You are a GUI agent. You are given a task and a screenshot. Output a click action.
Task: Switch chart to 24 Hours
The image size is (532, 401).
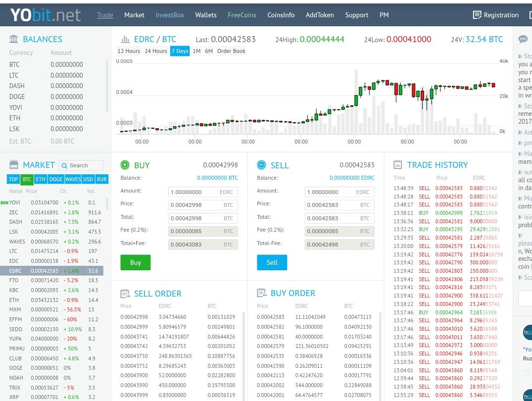156,51
